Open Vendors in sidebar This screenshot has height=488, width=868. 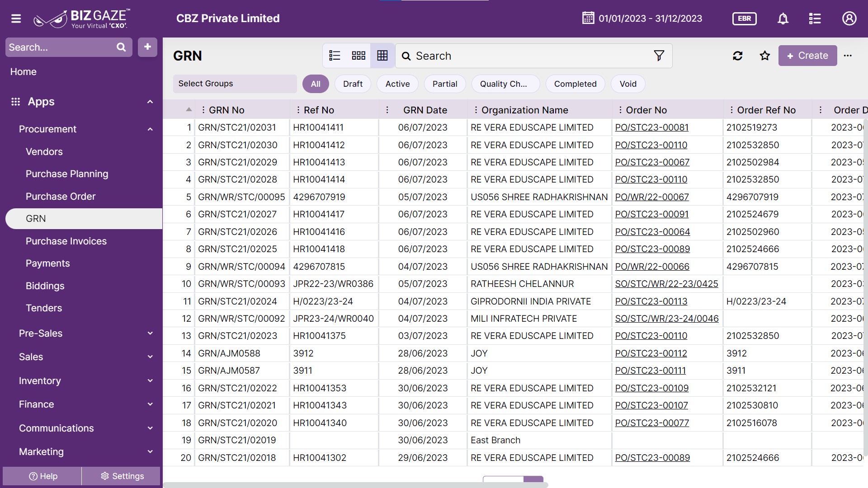(x=44, y=152)
